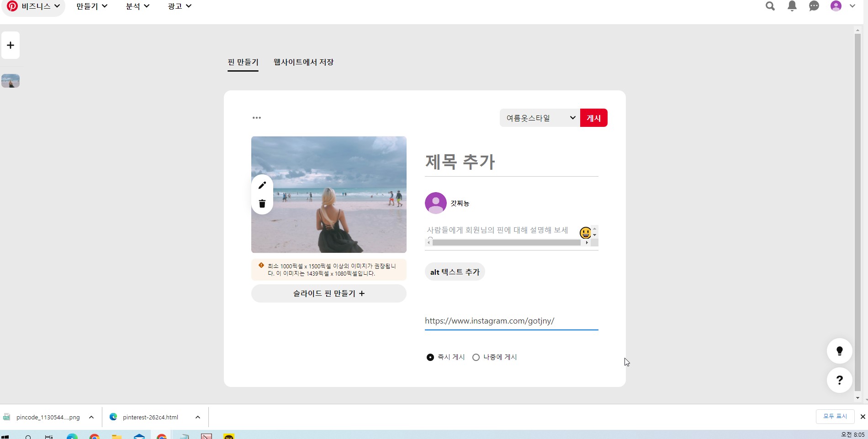The image size is (868, 439).
Task: Click the red 게시 publish button
Action: click(594, 118)
